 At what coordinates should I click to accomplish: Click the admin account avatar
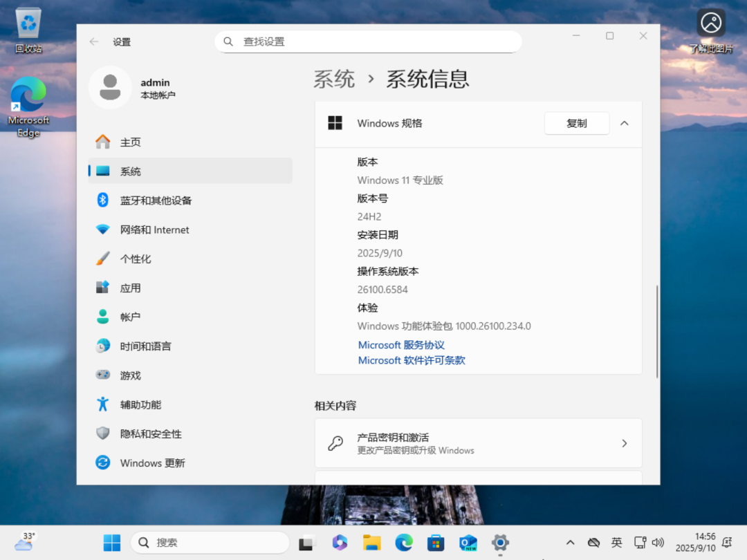pyautogui.click(x=110, y=88)
